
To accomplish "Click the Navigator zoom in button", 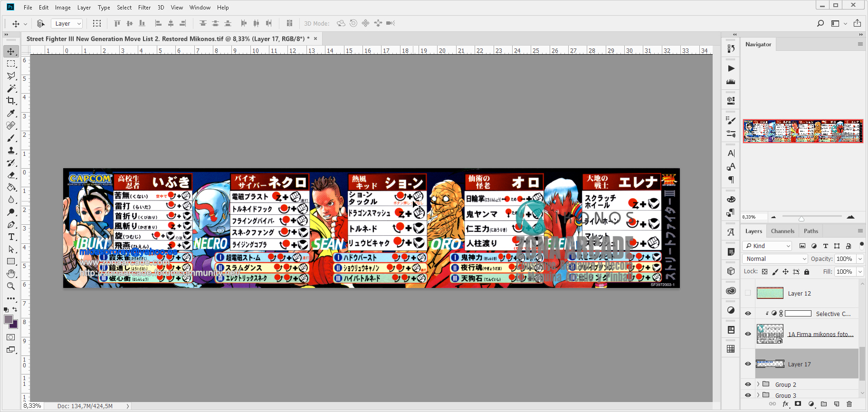I will click(x=850, y=217).
